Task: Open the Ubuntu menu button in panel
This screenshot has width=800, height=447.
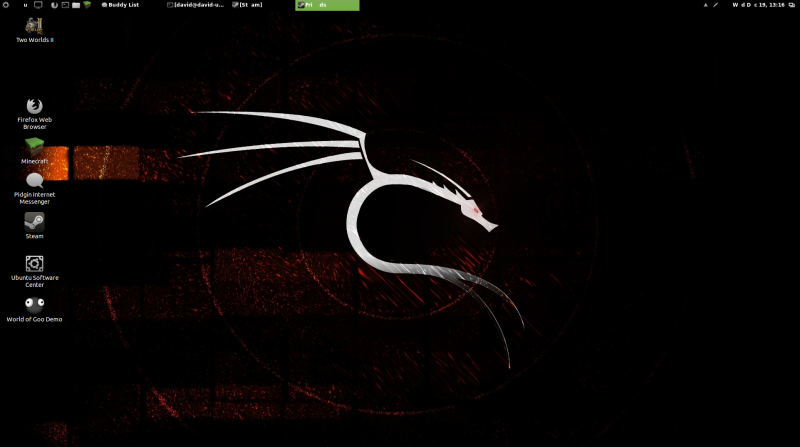Action: [6, 5]
